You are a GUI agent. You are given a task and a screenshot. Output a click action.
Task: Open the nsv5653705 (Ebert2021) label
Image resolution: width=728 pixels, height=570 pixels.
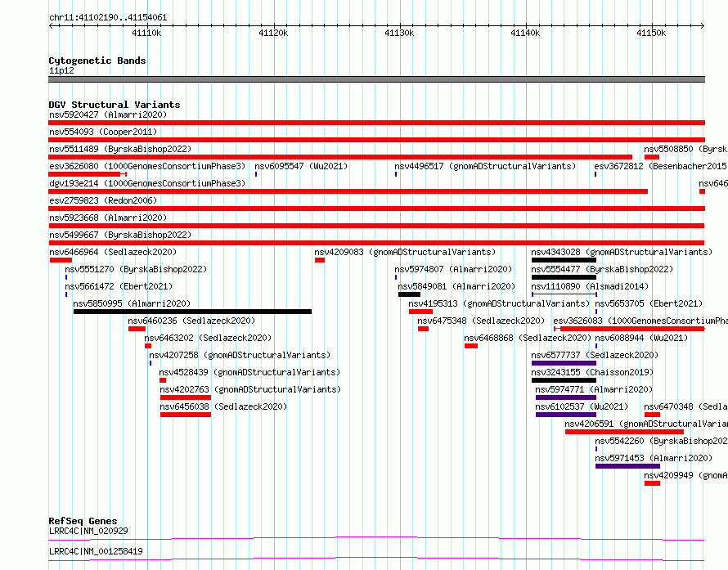pyautogui.click(x=649, y=303)
